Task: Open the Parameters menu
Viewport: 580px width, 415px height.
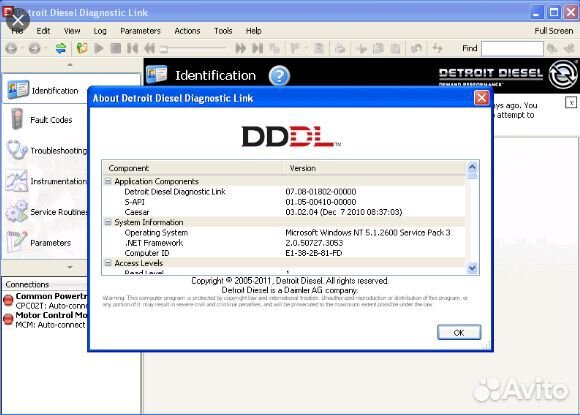Action: point(140,31)
